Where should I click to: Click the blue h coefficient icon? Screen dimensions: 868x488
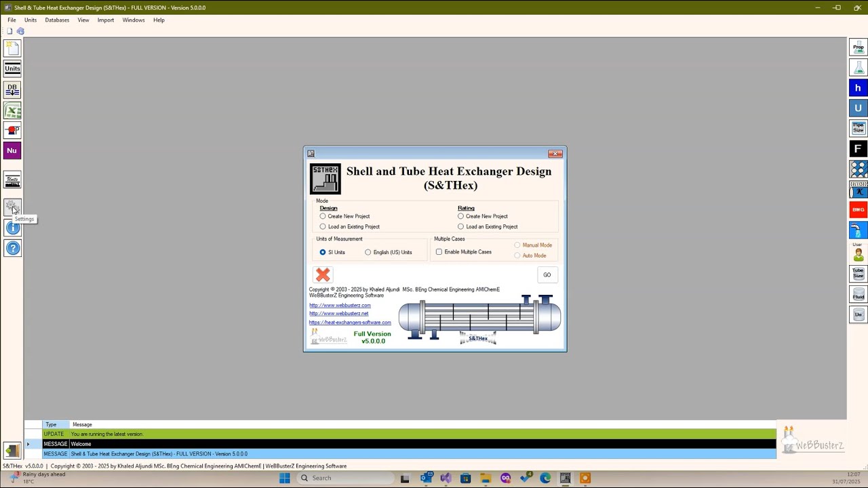click(x=859, y=88)
